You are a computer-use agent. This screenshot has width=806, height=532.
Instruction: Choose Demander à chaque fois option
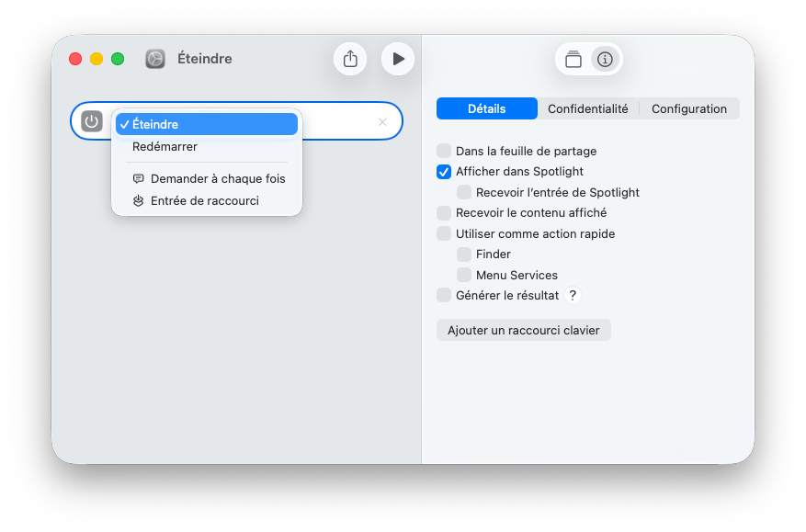click(x=218, y=178)
